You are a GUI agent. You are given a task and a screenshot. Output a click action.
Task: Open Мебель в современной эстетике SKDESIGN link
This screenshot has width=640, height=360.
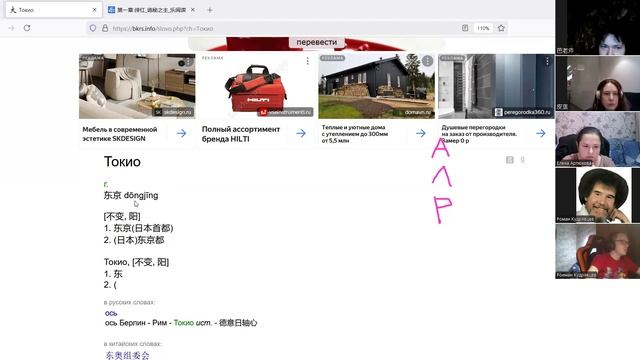pos(120,134)
